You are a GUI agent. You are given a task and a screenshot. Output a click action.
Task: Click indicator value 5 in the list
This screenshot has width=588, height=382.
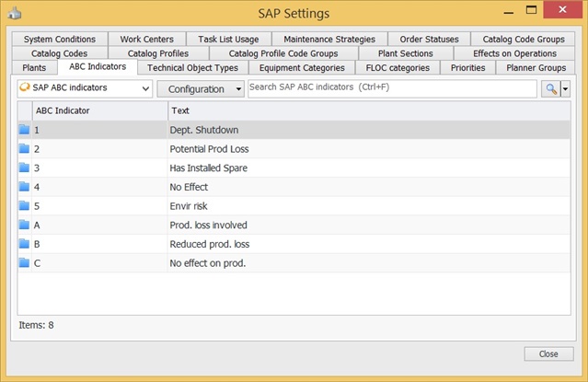(37, 206)
